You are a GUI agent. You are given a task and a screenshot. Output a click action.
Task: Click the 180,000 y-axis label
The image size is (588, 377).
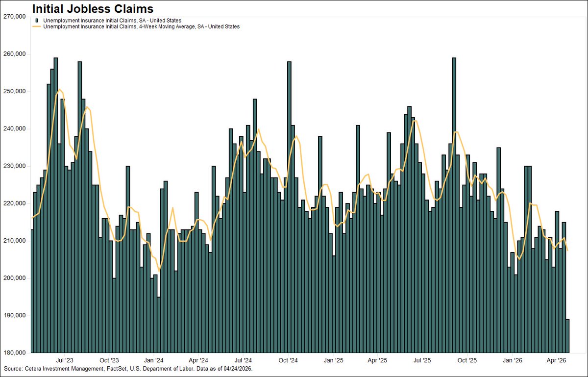(14, 353)
